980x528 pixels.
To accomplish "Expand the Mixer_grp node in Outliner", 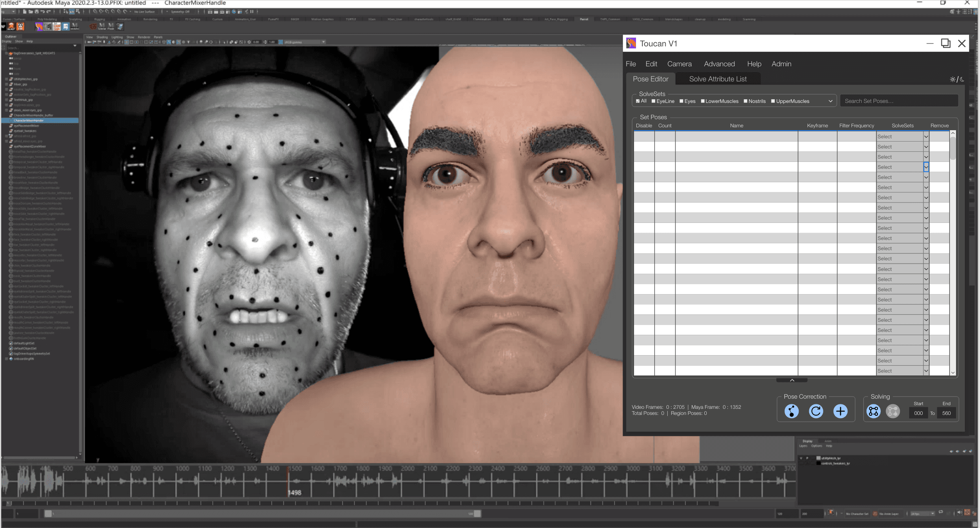I will 7,84.
